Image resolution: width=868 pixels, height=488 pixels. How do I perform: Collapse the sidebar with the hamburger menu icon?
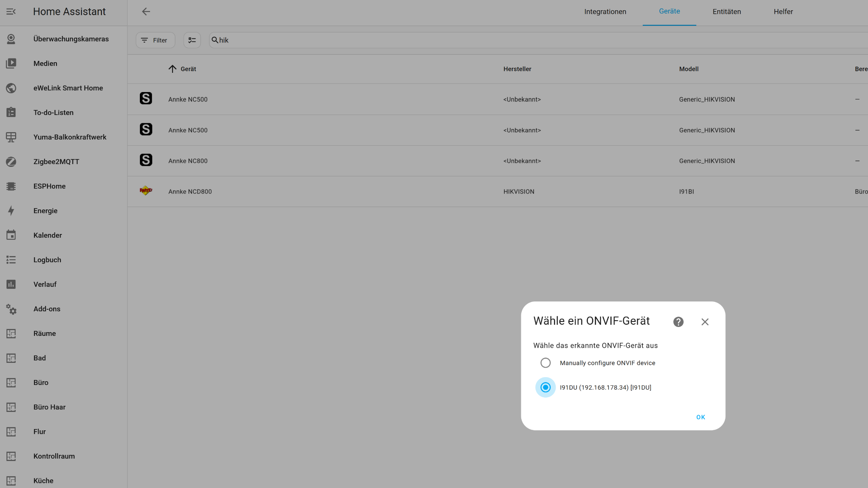pos(11,11)
